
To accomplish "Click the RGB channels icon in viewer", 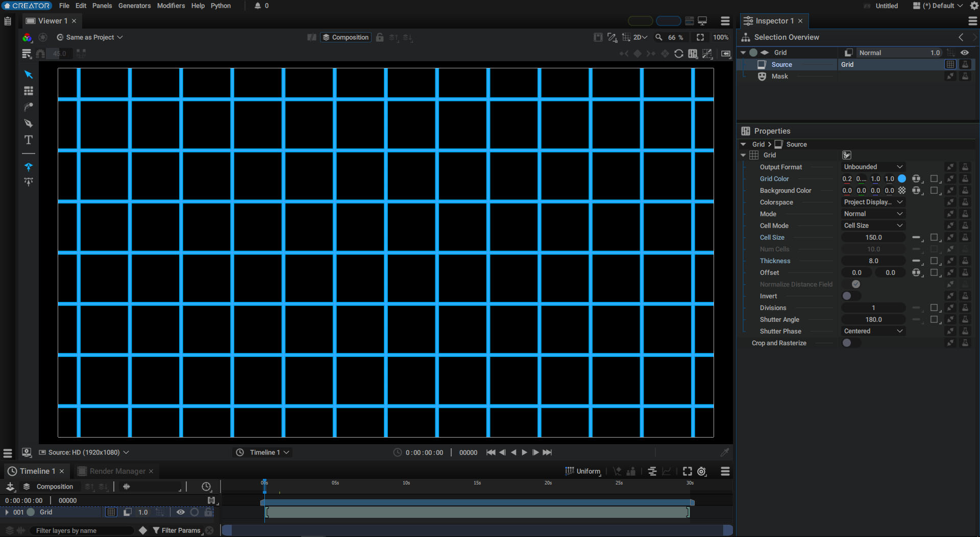I will [x=27, y=37].
